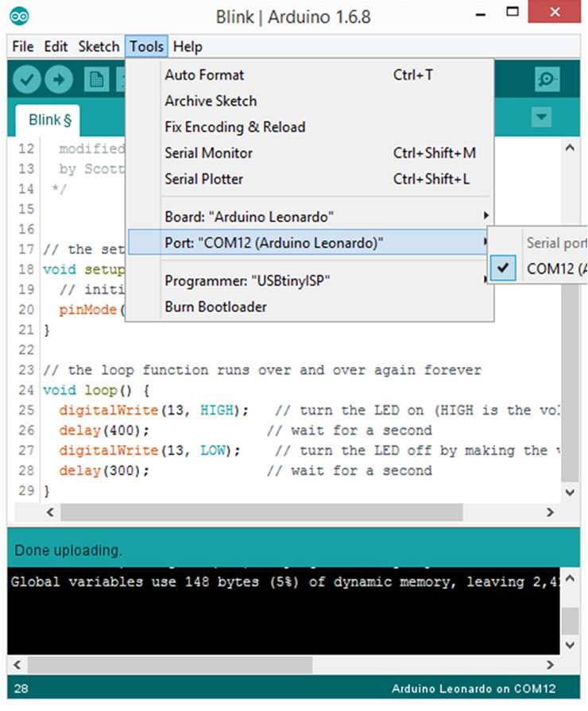Click editor horizontal scroll right arrow
The width and height of the screenshot is (588, 711).
click(x=550, y=512)
